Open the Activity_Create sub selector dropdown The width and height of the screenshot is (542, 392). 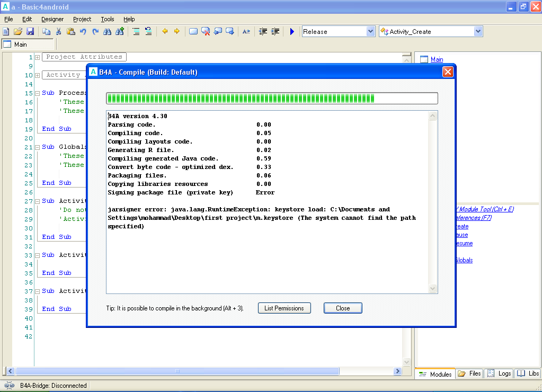pyautogui.click(x=478, y=32)
